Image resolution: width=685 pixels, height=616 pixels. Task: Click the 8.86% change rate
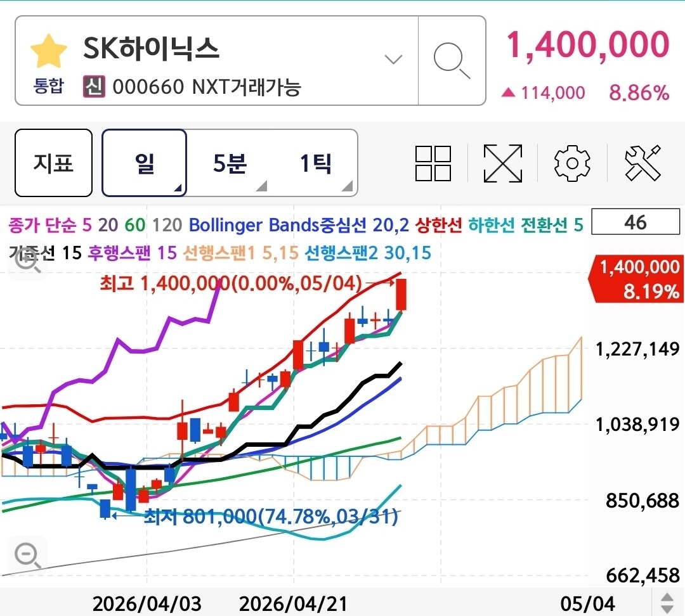[639, 93]
